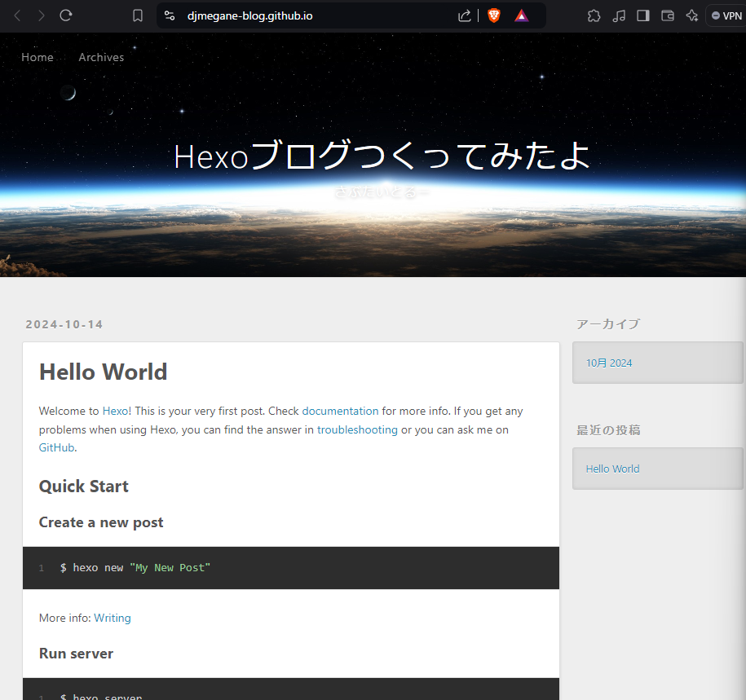Open the troubleshooting link
Viewport: 746px width, 700px height.
pyautogui.click(x=357, y=429)
